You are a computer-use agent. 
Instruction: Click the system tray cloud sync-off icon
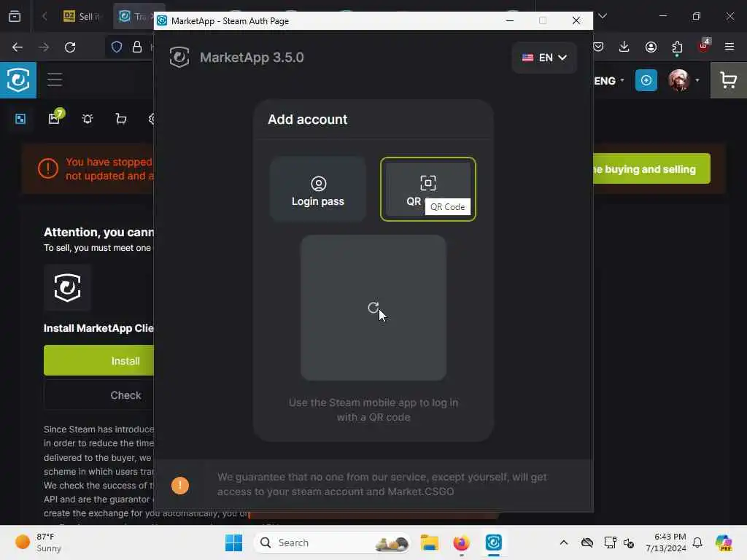[x=587, y=542]
